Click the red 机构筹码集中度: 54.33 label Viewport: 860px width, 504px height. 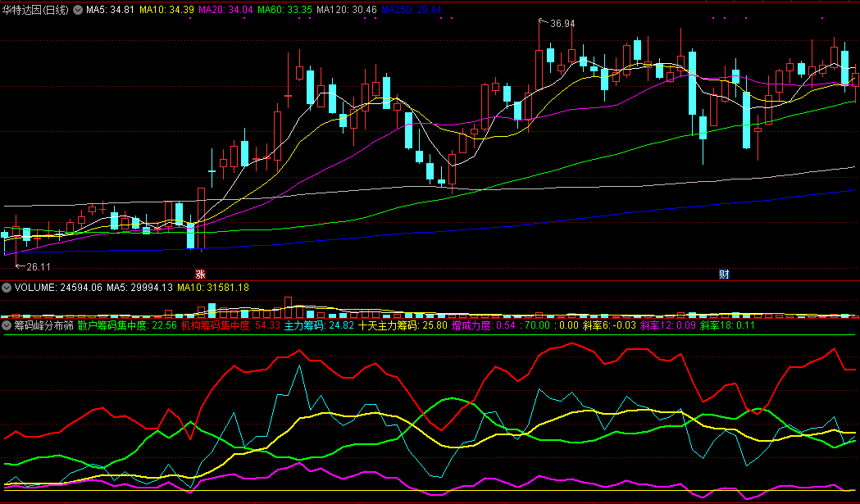[231, 325]
